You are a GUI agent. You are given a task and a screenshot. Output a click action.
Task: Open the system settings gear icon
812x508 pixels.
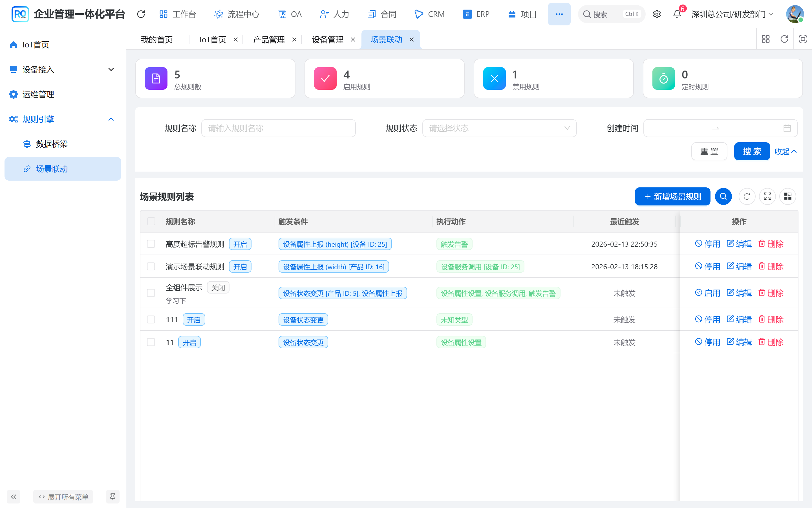coord(657,14)
